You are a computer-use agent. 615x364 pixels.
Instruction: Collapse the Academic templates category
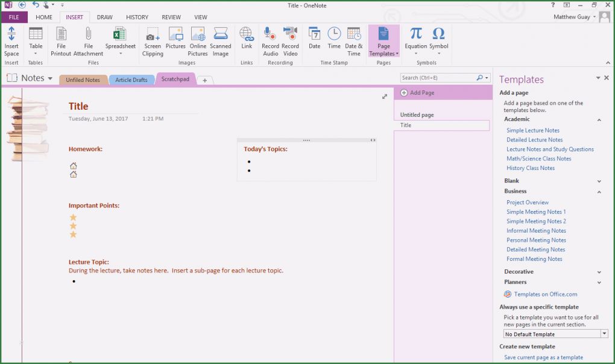(599, 120)
